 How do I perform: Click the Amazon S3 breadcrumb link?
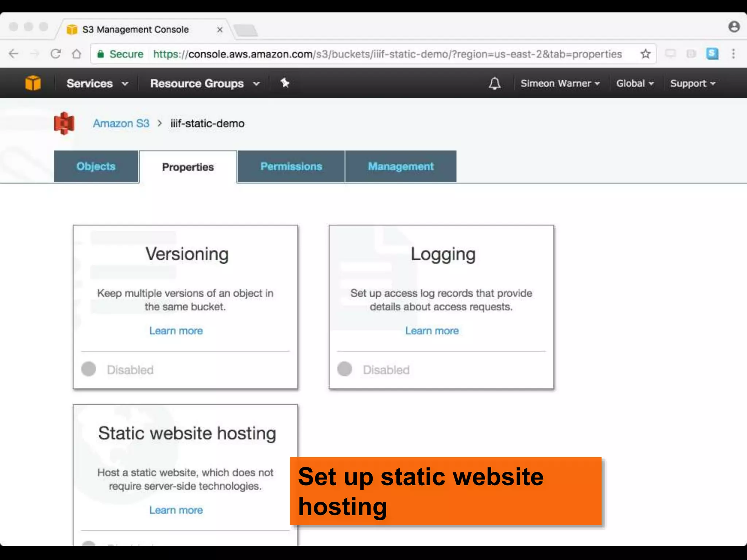121,123
